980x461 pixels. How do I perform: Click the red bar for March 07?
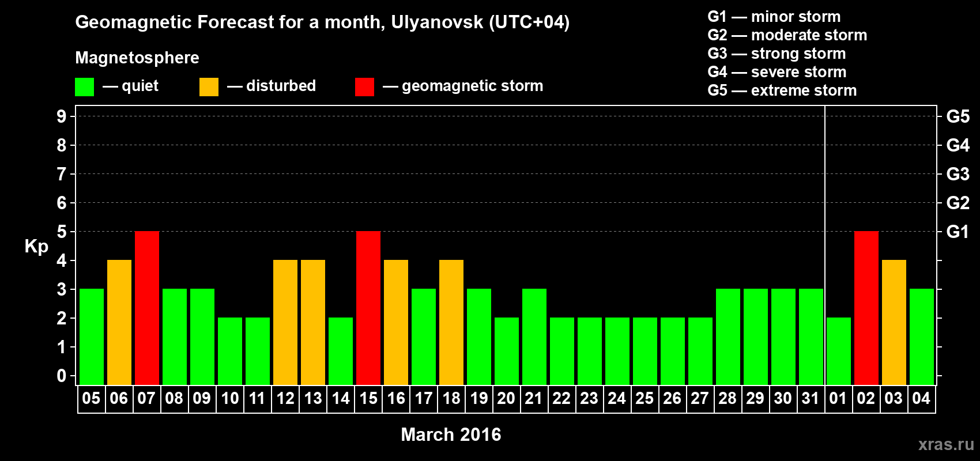coord(147,308)
